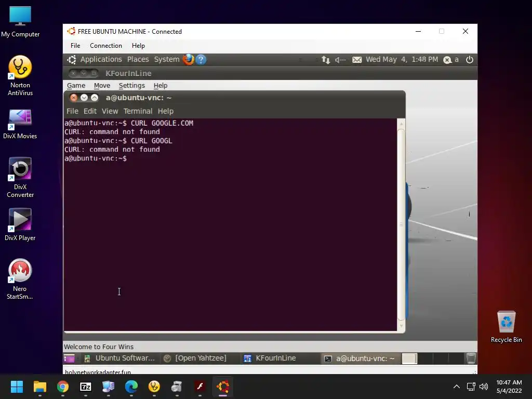Switch to KFourInLine taskbar entry
Screen dimensions: 532x399
click(270, 358)
